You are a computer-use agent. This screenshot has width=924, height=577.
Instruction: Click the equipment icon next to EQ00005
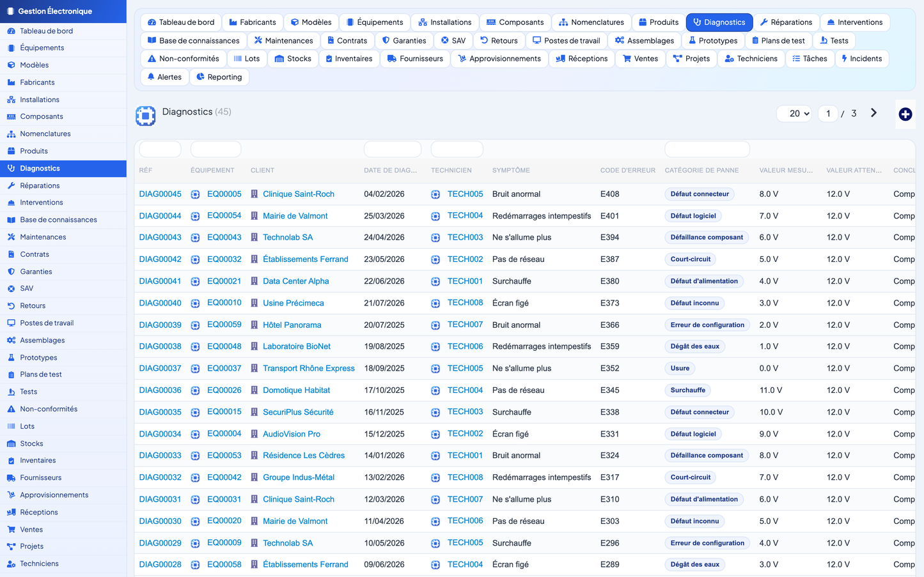click(x=196, y=194)
